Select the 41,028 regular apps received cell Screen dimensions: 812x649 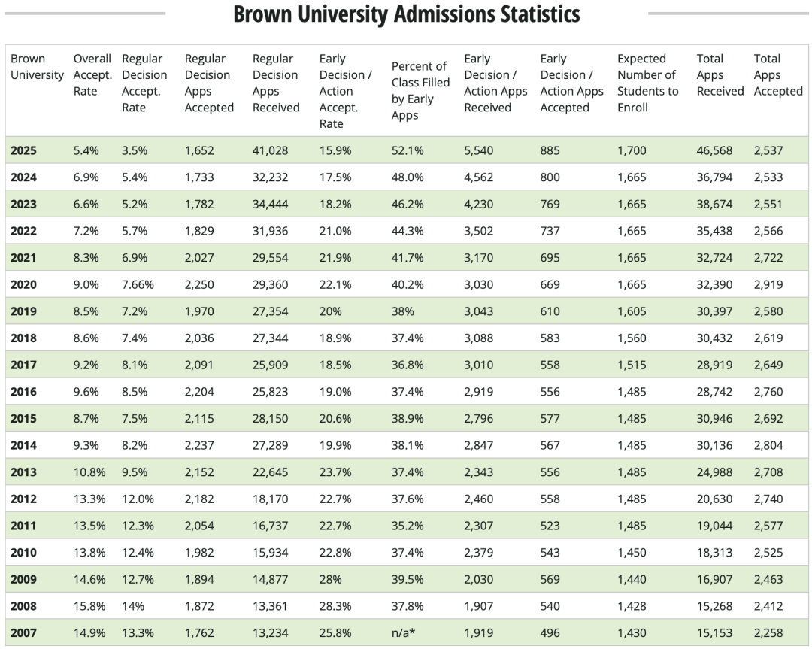click(x=270, y=150)
